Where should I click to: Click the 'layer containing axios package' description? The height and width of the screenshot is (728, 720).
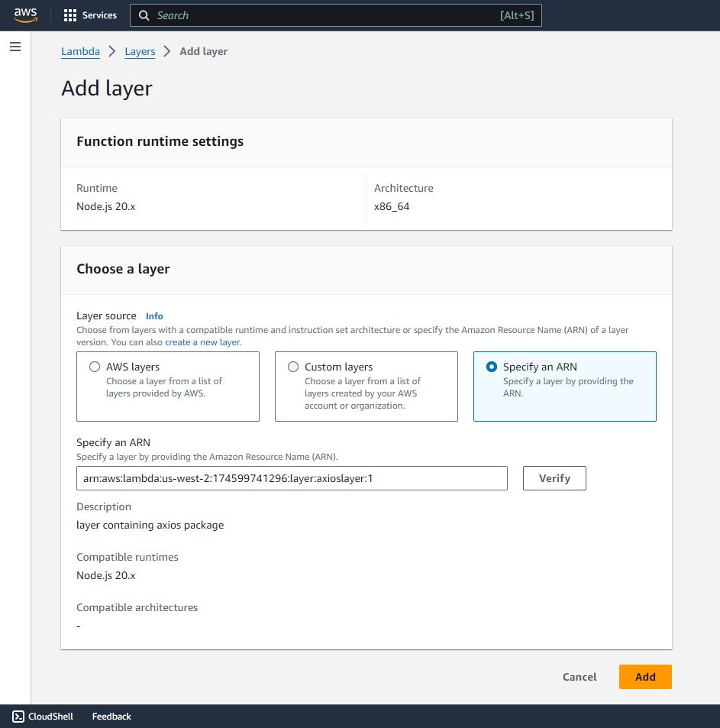(x=150, y=525)
